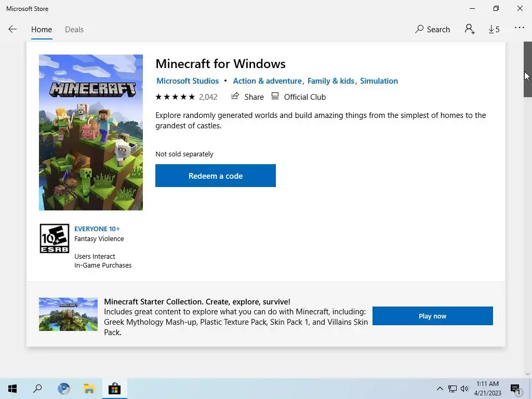Click the network tray icon

(x=453, y=389)
